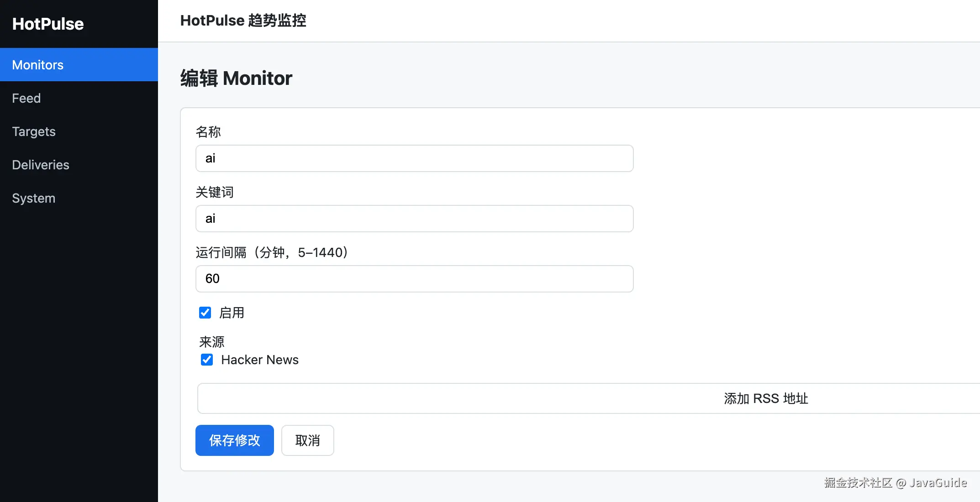Uncheck the Hacker News source checkbox

[207, 360]
